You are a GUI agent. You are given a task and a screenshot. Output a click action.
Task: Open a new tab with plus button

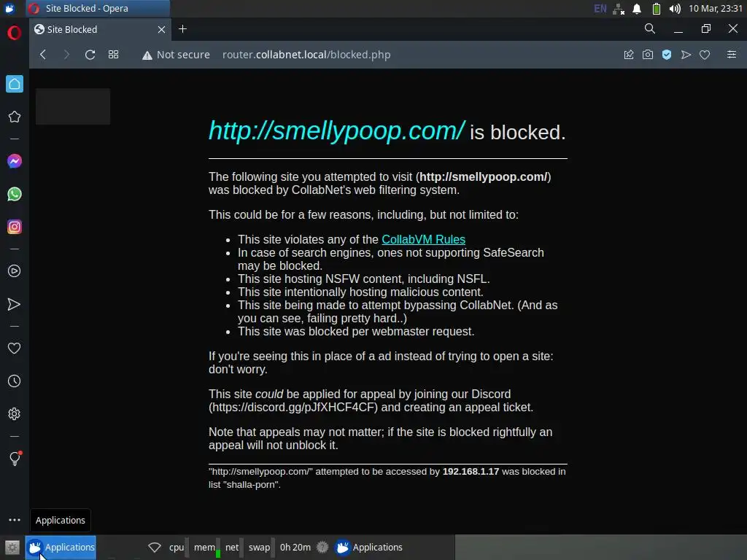click(182, 29)
